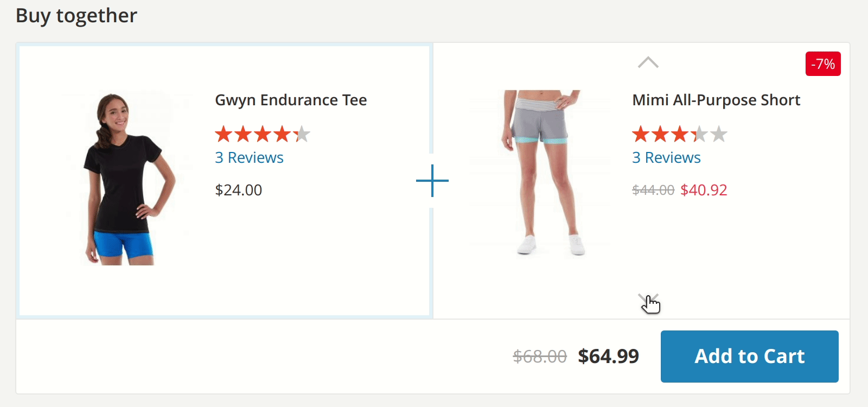The height and width of the screenshot is (407, 868).
Task: Click the third star of Mimi All-Purpose Short rating
Action: click(x=679, y=133)
